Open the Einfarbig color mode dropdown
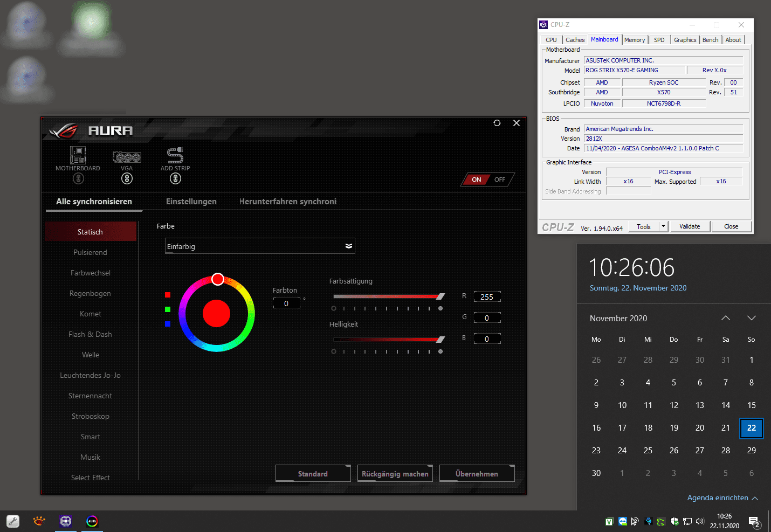Screen dimensions: 771x532 click(x=260, y=246)
